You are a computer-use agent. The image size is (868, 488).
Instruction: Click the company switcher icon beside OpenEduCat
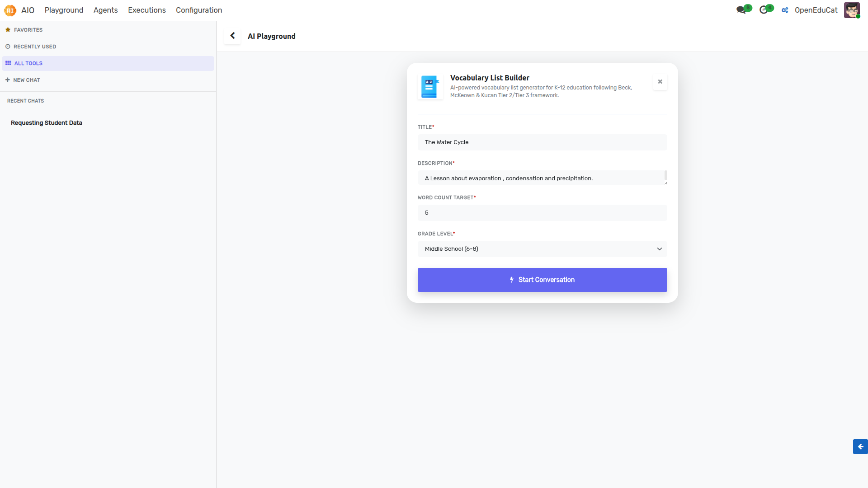[x=785, y=10]
